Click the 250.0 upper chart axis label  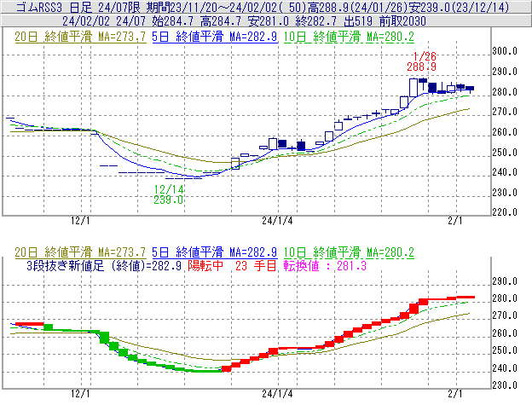click(x=505, y=153)
